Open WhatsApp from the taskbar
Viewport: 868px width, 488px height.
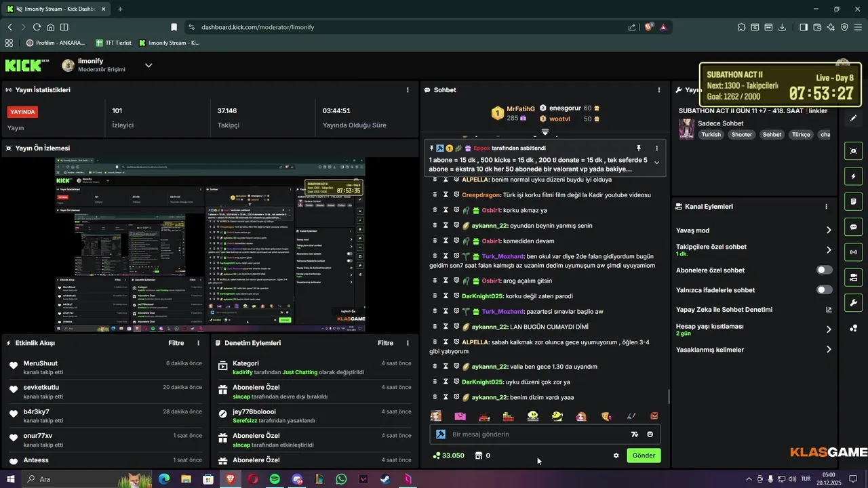341,479
